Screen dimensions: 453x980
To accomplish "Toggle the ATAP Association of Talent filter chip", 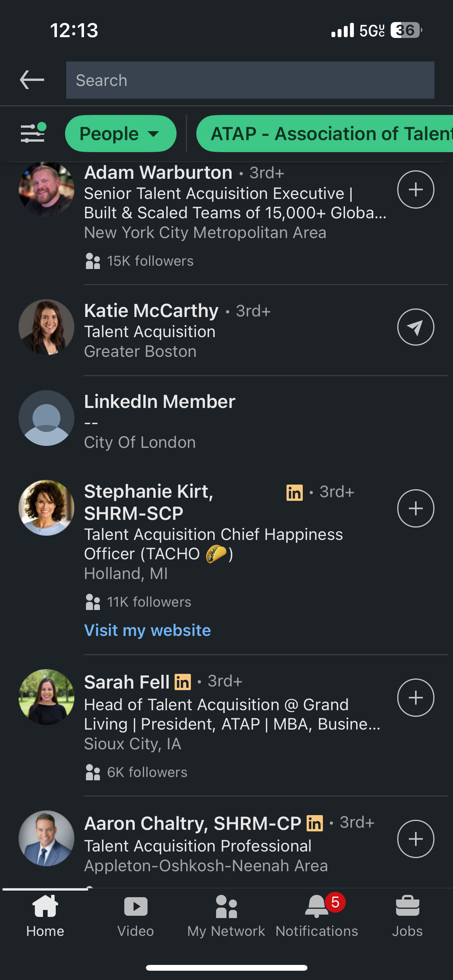I will click(x=324, y=134).
